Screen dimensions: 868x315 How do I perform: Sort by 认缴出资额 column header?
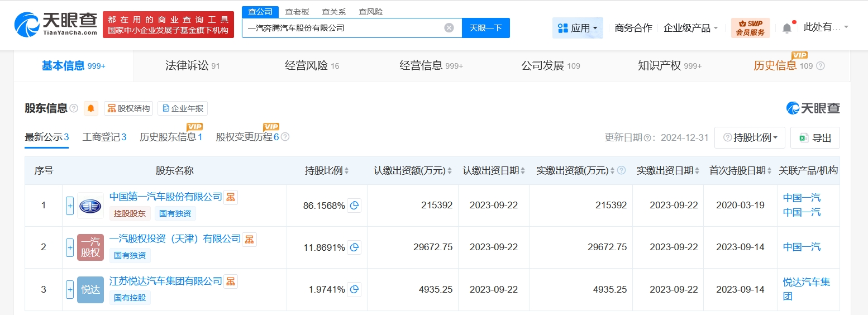point(412,171)
